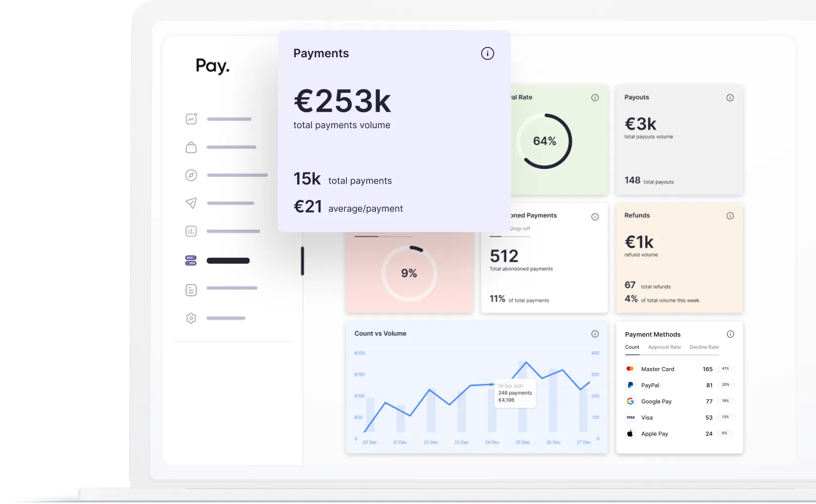Select the analytics chart icon in sidebar
Viewport: 816px width, 504px height.
(x=191, y=119)
